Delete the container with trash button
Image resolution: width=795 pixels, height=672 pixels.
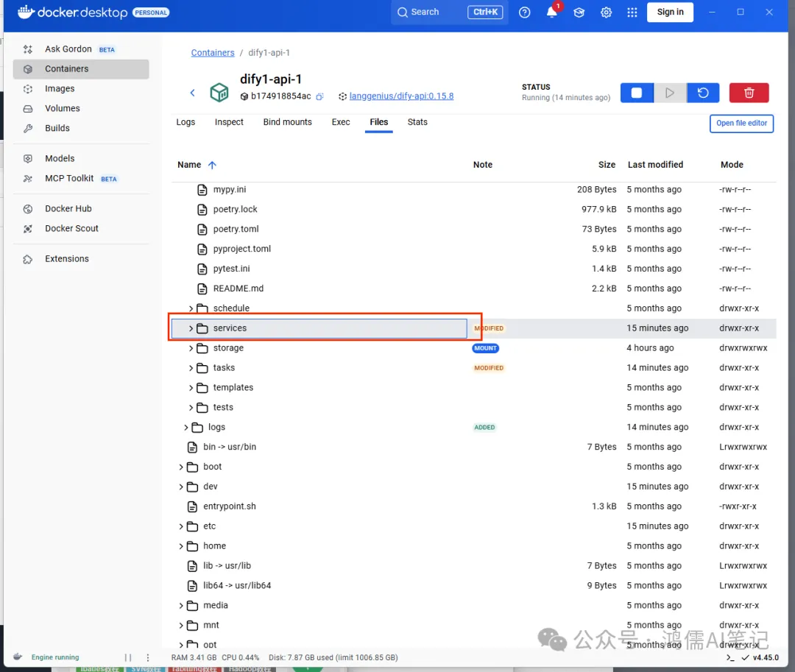click(749, 93)
